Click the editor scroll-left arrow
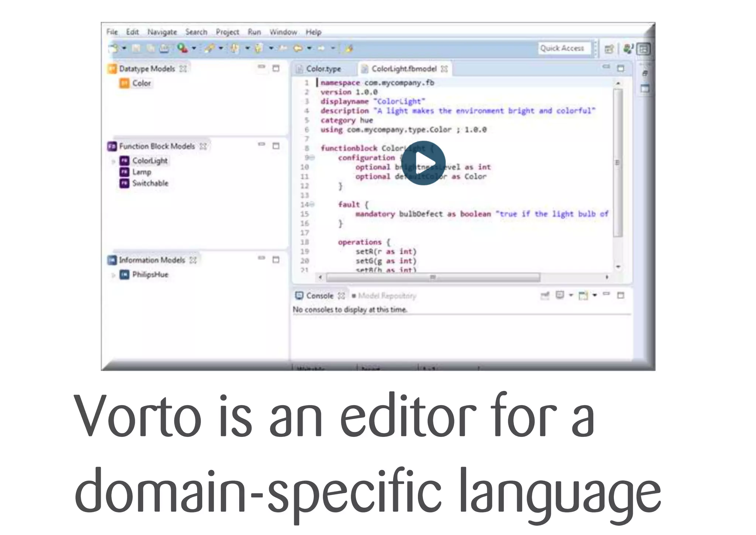Image resolution: width=756 pixels, height=535 pixels. (320, 277)
